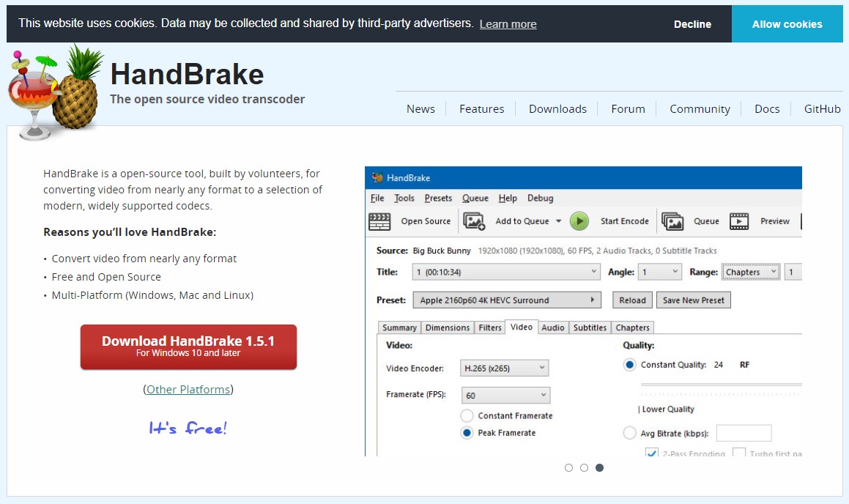849x504 pixels.
Task: Click the Open Source toolbar label
Action: click(x=426, y=221)
